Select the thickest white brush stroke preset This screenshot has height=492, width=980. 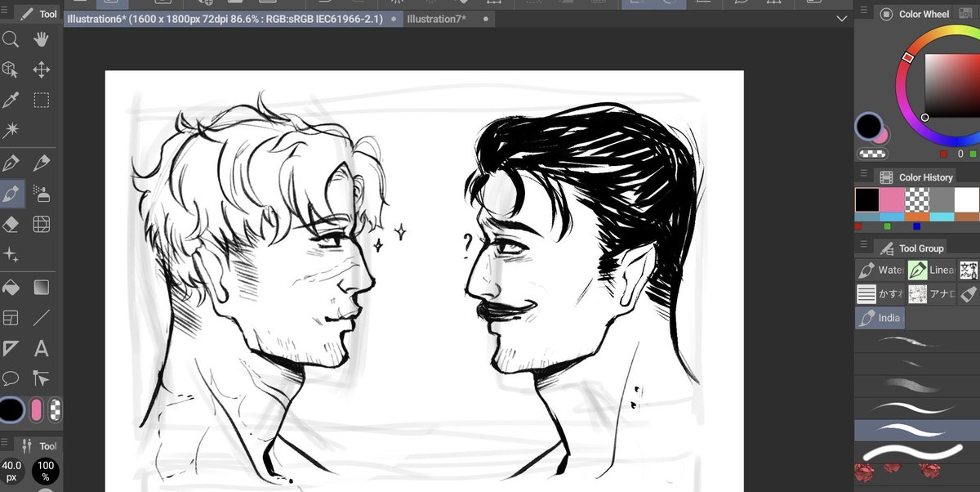point(917,452)
